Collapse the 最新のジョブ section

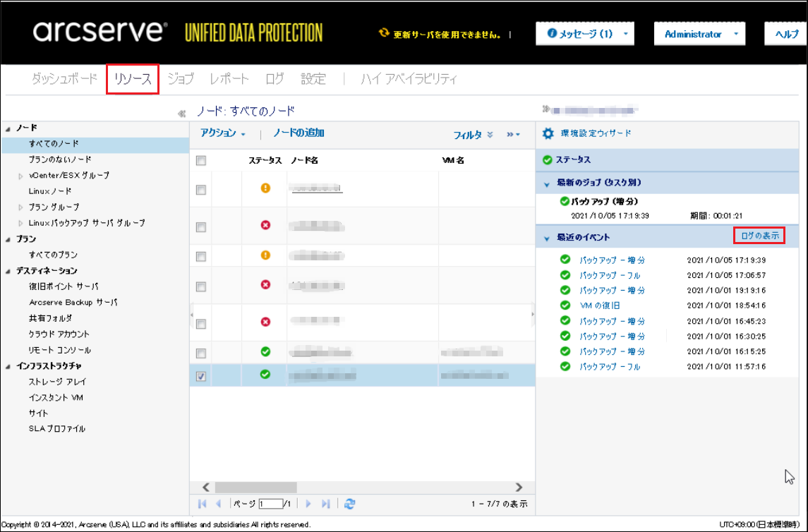pos(547,184)
